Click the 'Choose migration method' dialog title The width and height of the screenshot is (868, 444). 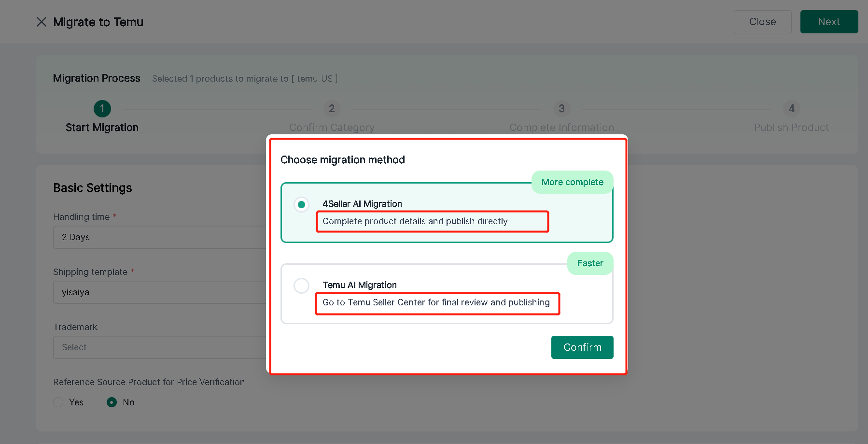(x=343, y=160)
